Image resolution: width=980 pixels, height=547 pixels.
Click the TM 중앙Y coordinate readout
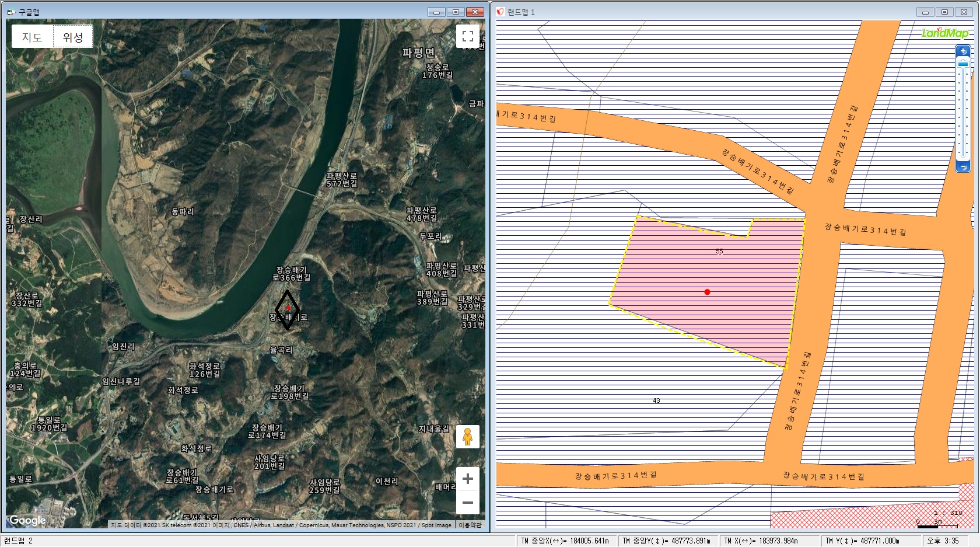pos(666,541)
